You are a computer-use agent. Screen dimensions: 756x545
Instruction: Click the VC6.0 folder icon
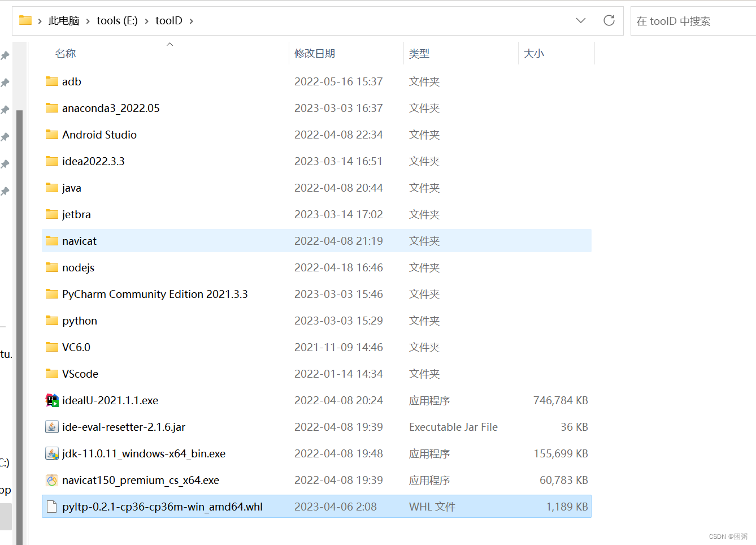pos(52,347)
